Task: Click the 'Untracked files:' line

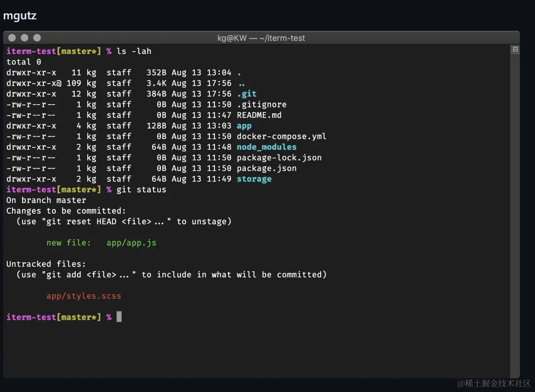Action: 46,264
